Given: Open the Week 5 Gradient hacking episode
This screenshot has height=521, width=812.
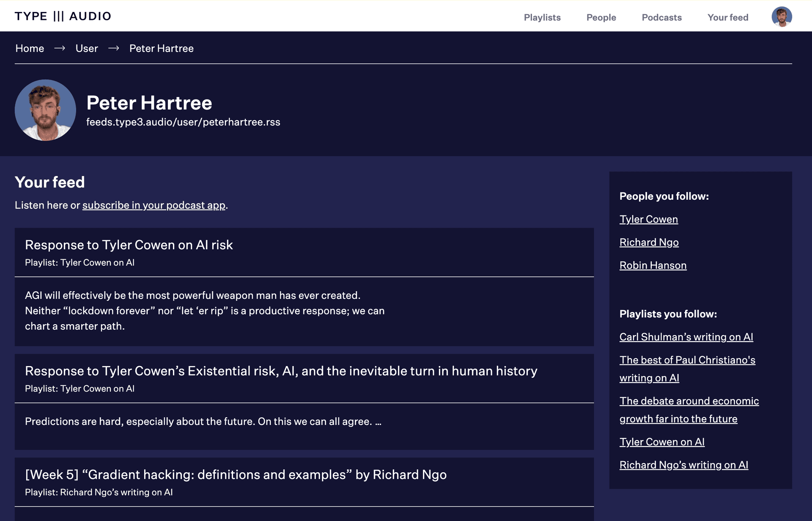Looking at the screenshot, I should [x=236, y=474].
